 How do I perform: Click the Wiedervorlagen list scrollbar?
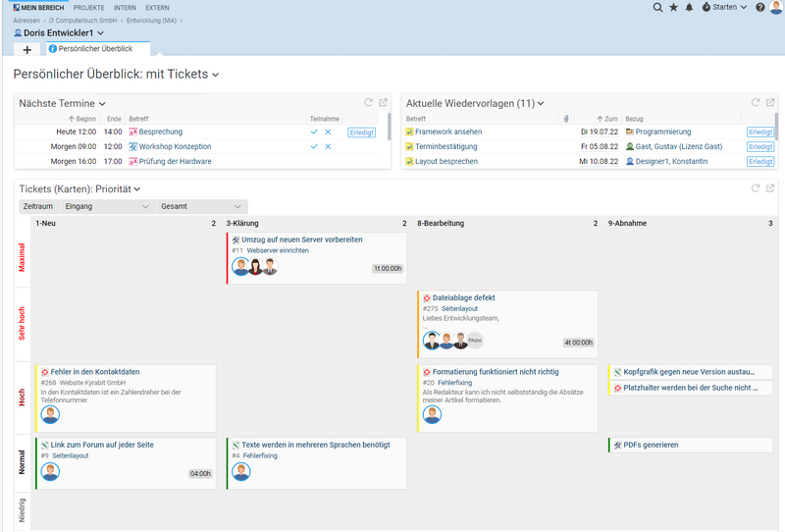point(776,127)
